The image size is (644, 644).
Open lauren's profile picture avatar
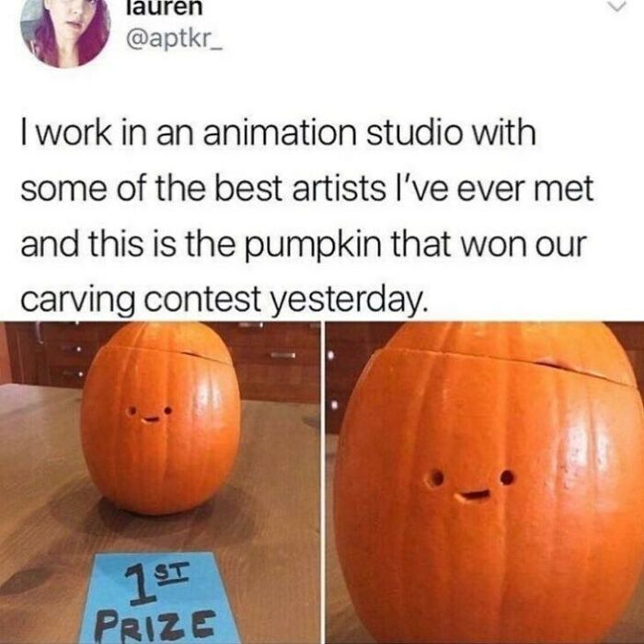(x=65, y=29)
